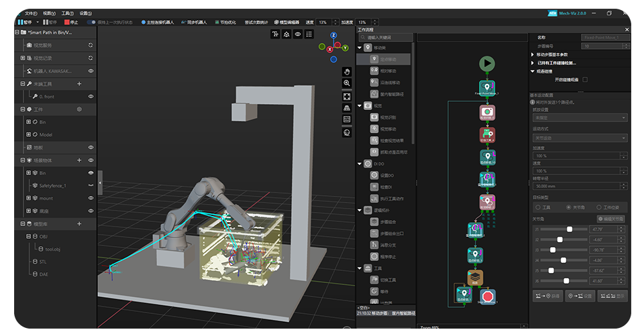
Task: Collapse the 模型库 tree node
Action: tap(23, 224)
